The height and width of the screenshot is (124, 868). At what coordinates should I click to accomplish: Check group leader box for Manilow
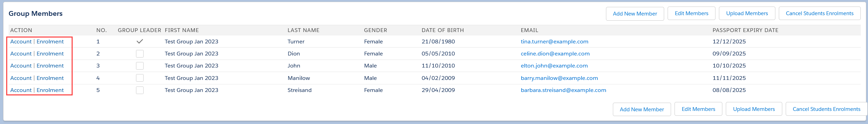[139, 78]
